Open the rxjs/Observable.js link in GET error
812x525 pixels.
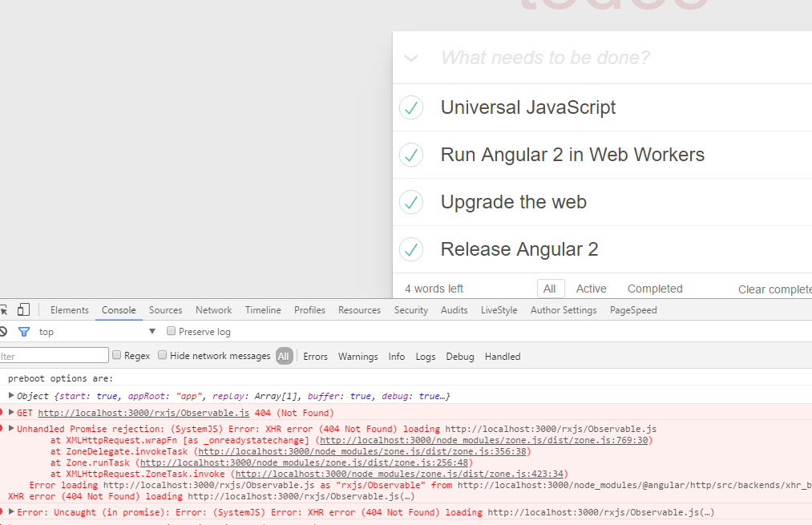click(143, 413)
